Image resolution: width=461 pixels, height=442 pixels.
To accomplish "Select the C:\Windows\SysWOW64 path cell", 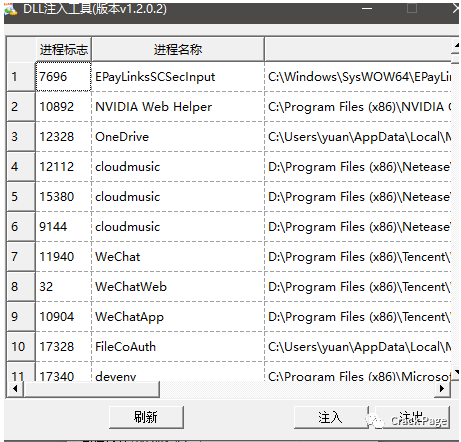I will pyautogui.click(x=358, y=77).
